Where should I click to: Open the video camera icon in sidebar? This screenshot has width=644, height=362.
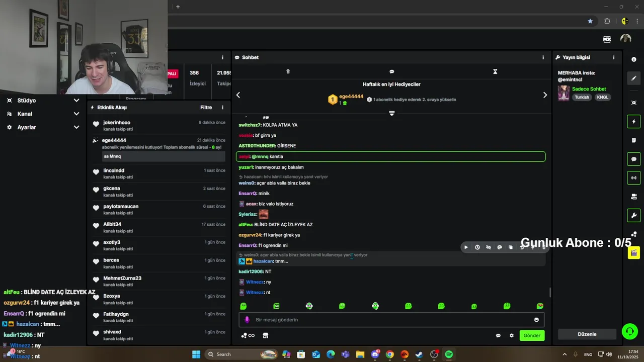point(633,197)
